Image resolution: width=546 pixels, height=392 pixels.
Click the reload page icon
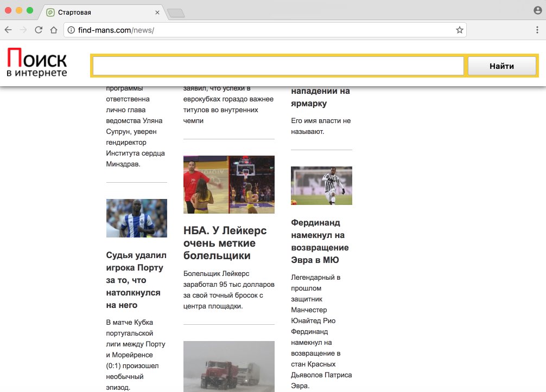pos(39,30)
